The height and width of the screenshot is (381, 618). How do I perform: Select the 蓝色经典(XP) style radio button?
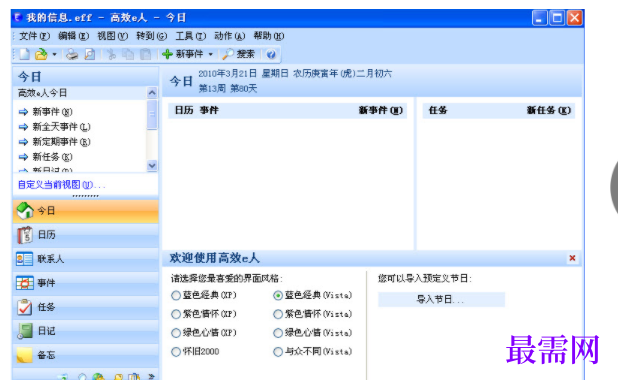pos(176,296)
